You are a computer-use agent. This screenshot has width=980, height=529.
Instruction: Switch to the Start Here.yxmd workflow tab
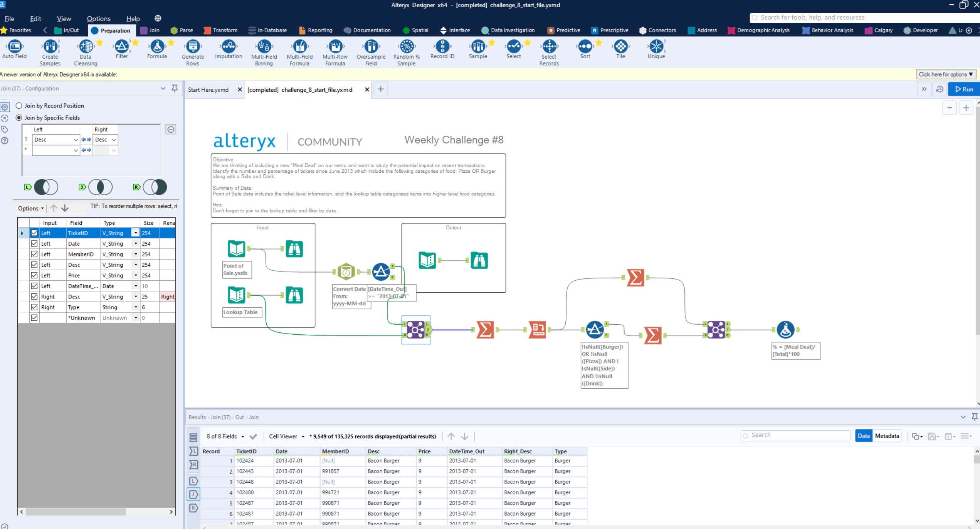[x=208, y=89]
